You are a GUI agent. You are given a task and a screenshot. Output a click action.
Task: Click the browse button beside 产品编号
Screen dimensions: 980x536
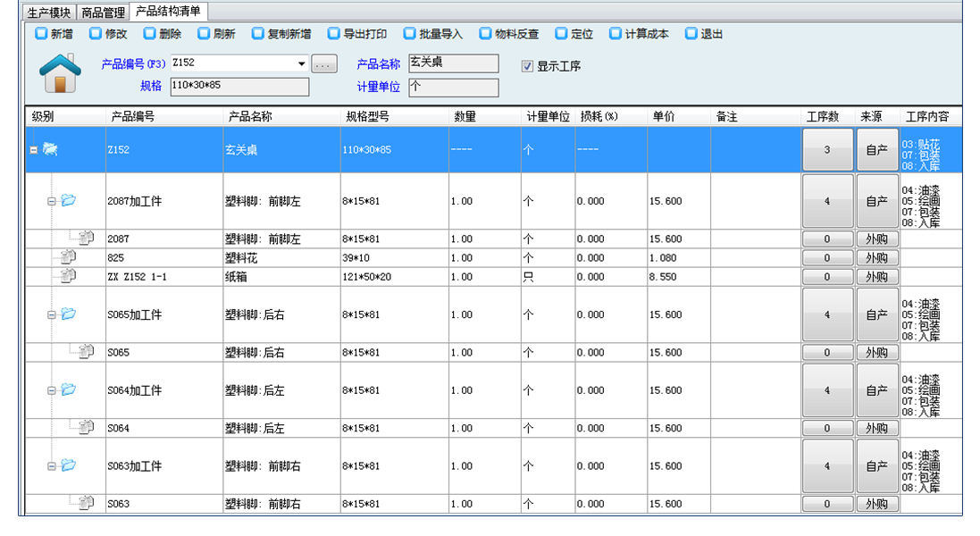tap(323, 64)
